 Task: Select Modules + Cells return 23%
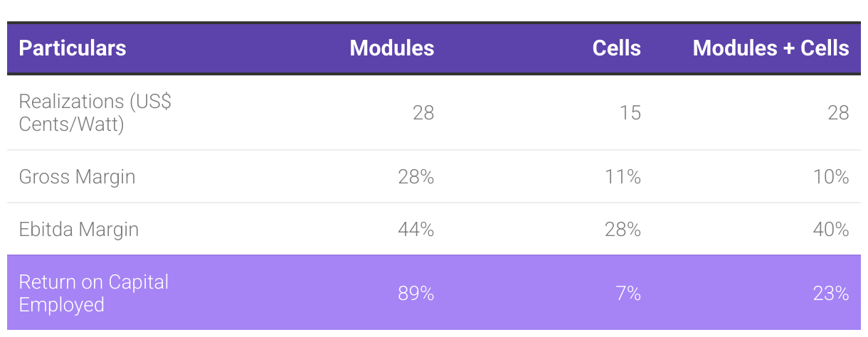pyautogui.click(x=832, y=293)
